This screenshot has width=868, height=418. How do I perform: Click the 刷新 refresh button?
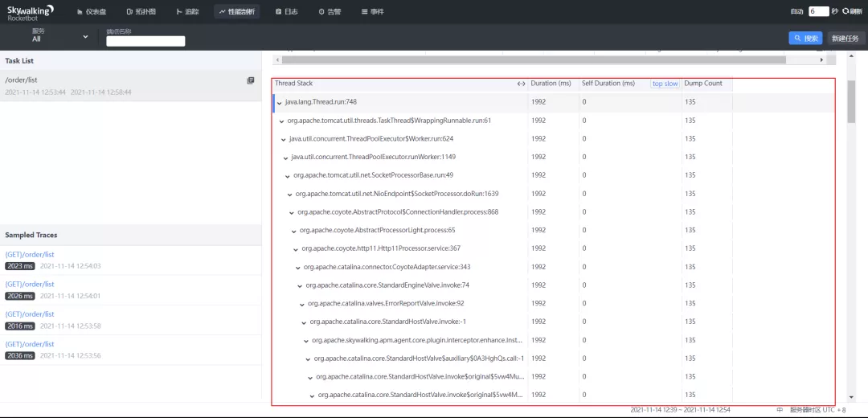pos(853,11)
